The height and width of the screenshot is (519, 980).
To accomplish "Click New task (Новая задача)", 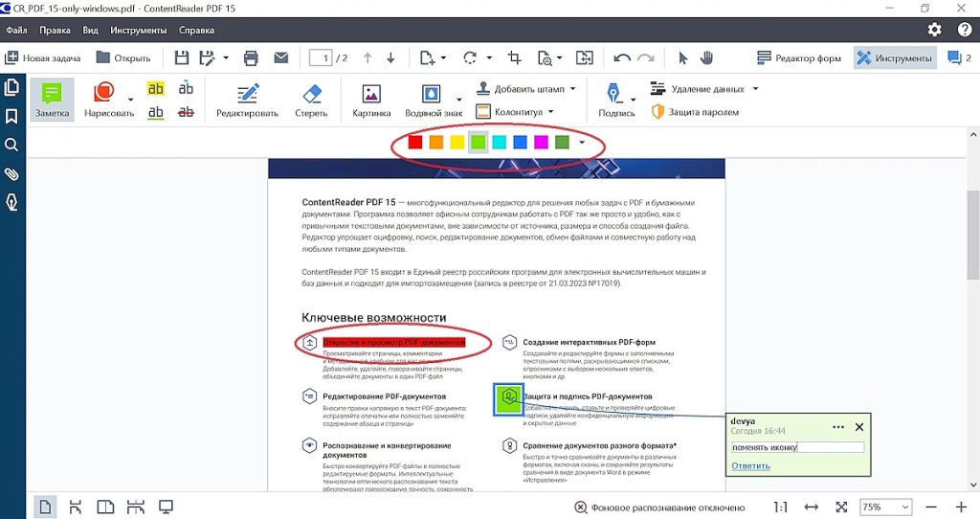I will coord(43,58).
